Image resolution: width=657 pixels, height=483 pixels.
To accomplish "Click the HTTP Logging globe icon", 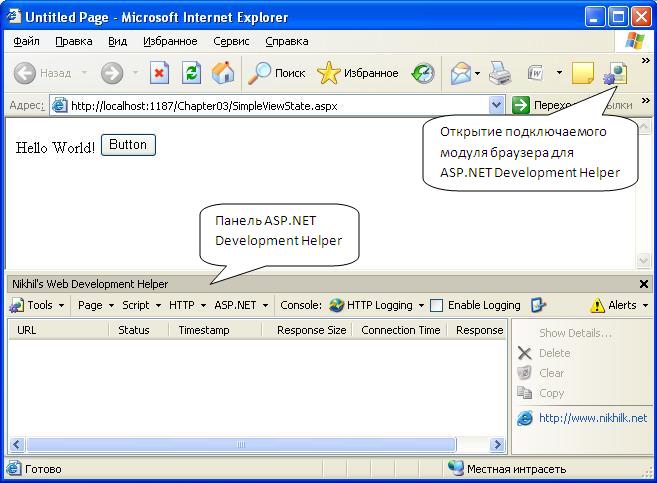I will [x=336, y=305].
